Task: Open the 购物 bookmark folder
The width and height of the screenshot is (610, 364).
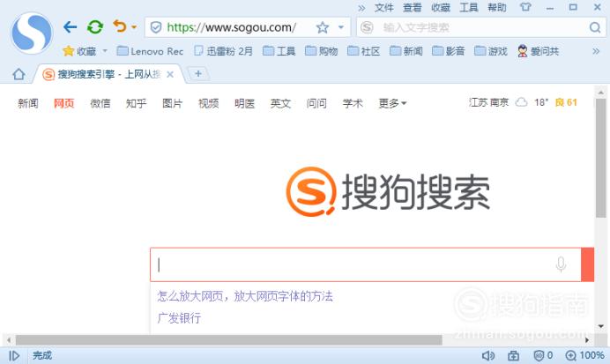Action: [322, 51]
